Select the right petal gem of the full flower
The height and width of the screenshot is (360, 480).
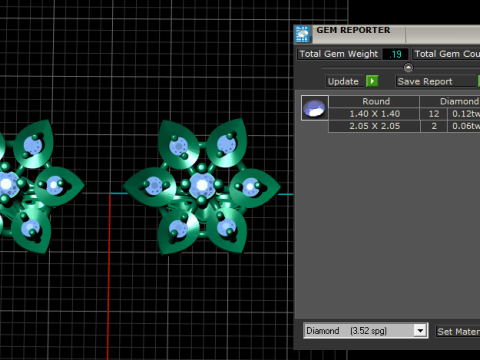coord(250,188)
